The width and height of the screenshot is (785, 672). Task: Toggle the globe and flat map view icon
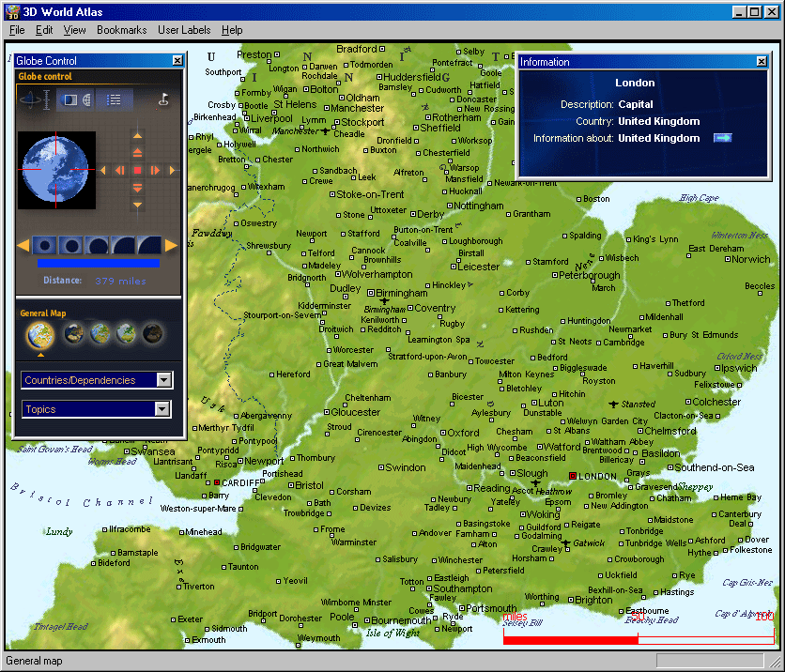point(69,100)
